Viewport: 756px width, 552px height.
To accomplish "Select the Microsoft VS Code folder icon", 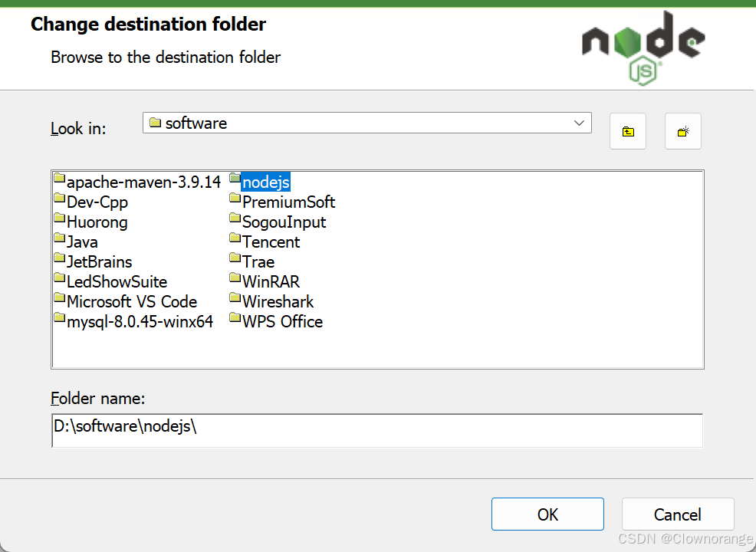I will coord(59,297).
